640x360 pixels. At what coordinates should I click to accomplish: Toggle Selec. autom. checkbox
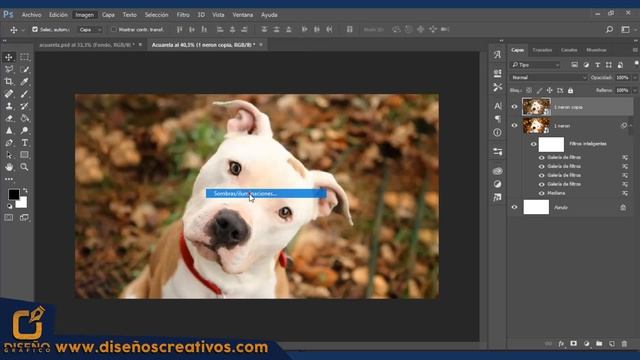pyautogui.click(x=35, y=29)
